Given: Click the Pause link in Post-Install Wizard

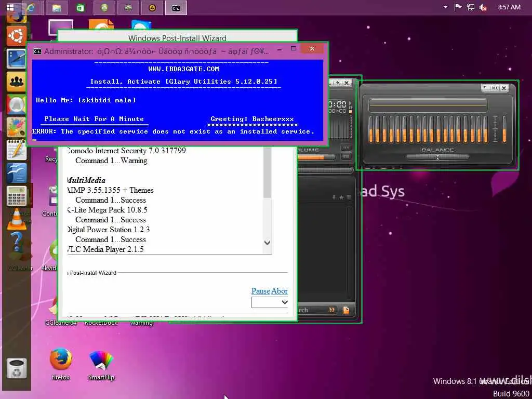Looking at the screenshot, I should tap(261, 291).
